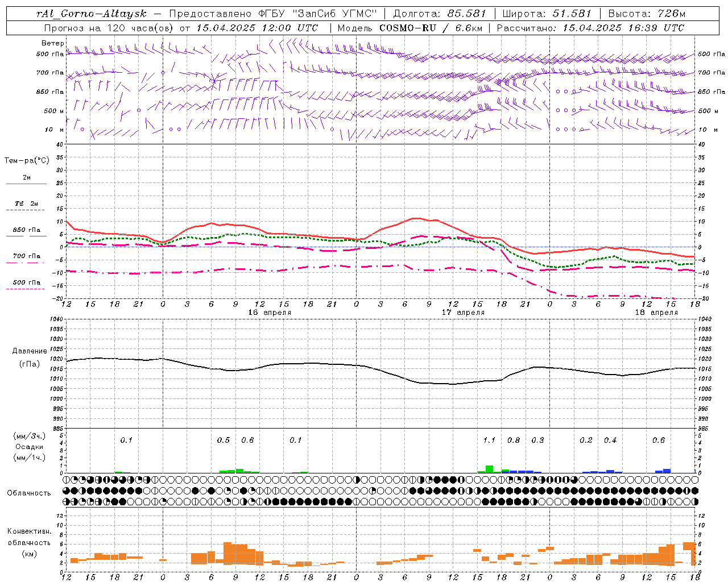Viewport: 728px width, 582px height.
Task: Click the 0.5 three-hour precipitation value
Action: pos(224,440)
